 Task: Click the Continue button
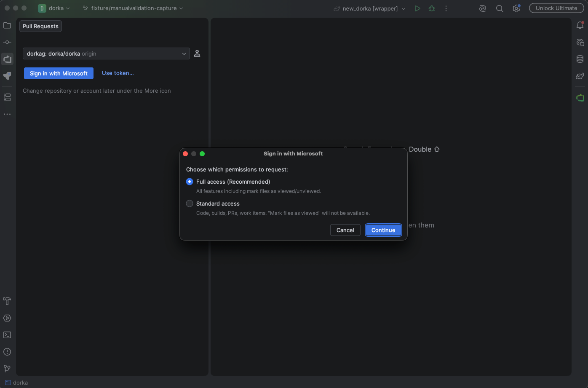click(383, 230)
